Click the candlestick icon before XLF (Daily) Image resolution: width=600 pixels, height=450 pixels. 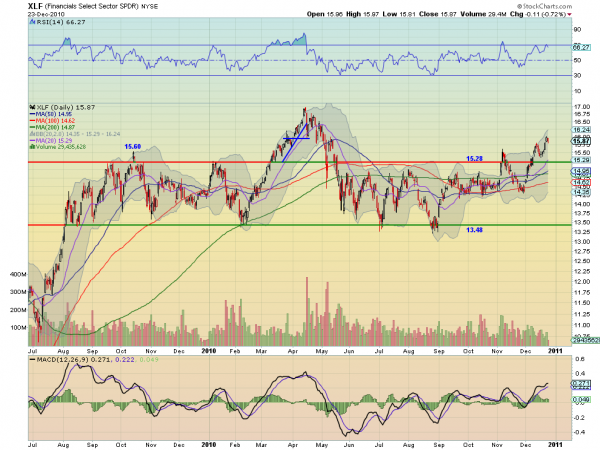pyautogui.click(x=33, y=108)
